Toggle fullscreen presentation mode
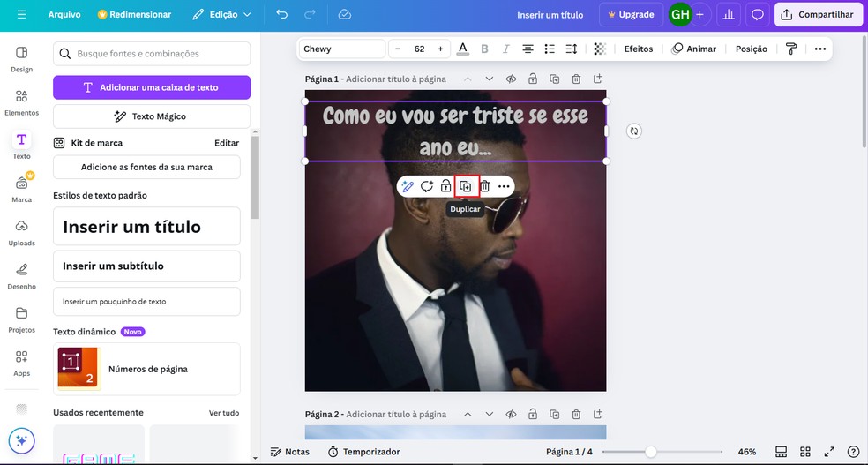 point(829,452)
